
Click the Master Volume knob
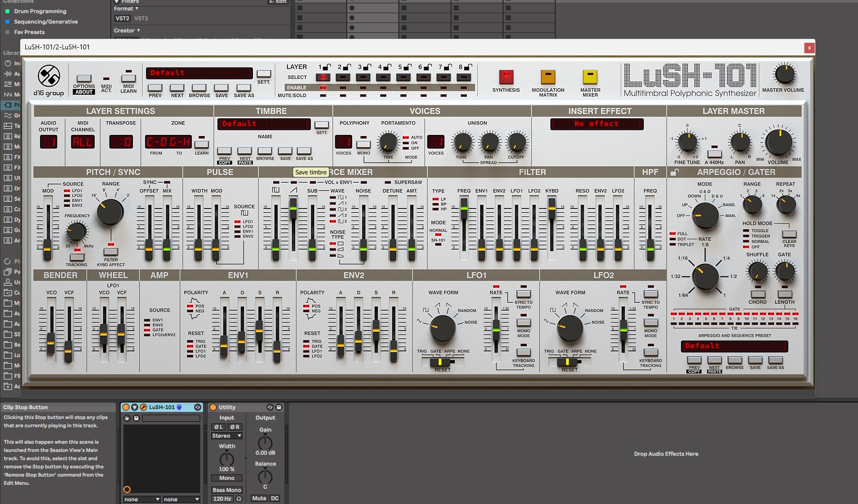point(784,75)
